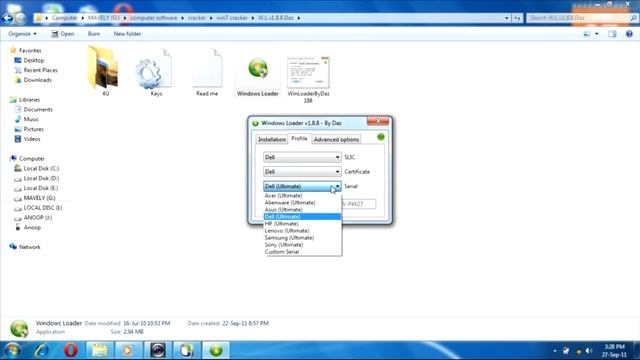Click the camera application taskbar icon
Screen dimensions: 640x360
[158, 350]
